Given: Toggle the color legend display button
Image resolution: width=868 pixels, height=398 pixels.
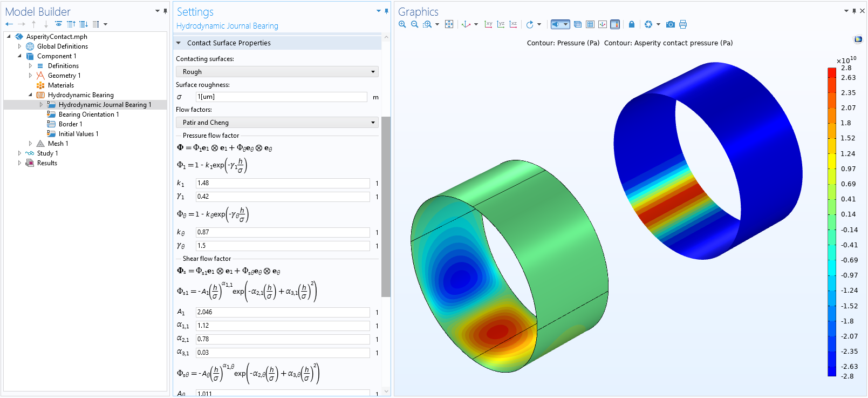Looking at the screenshot, I should tap(615, 24).
